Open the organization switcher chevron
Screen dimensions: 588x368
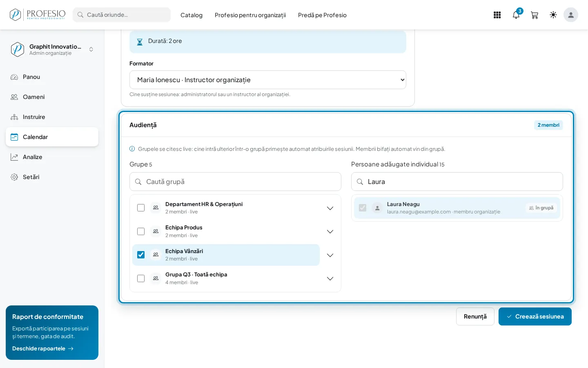click(91, 49)
